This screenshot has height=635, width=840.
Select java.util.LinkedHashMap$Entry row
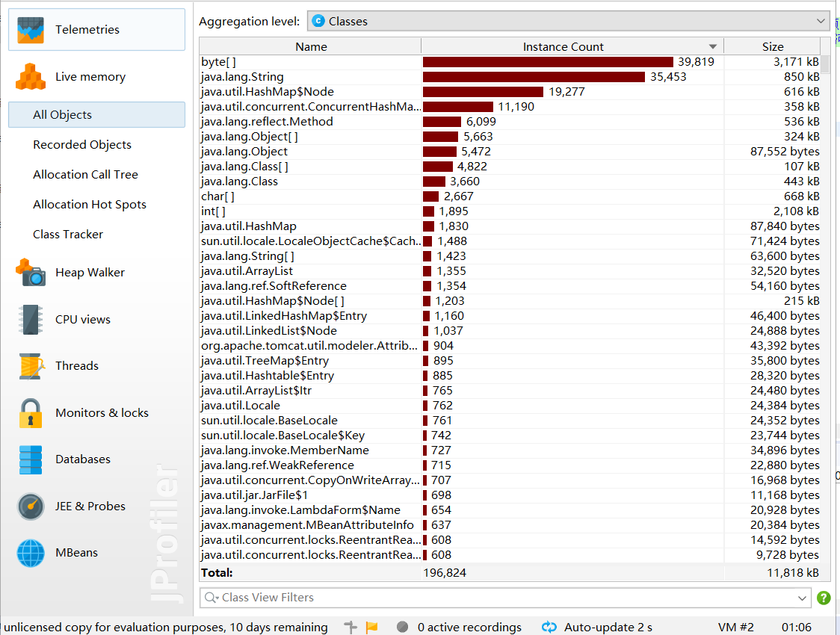pos(510,316)
